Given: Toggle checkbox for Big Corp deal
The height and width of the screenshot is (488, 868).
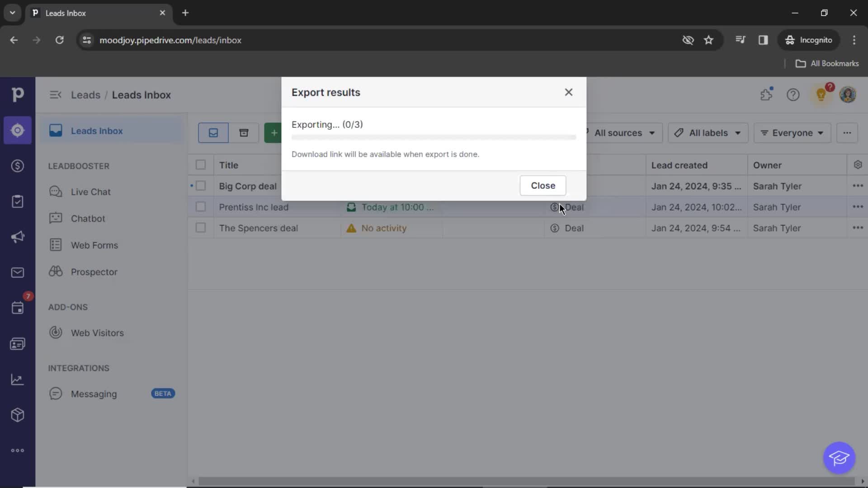Looking at the screenshot, I should click(200, 186).
